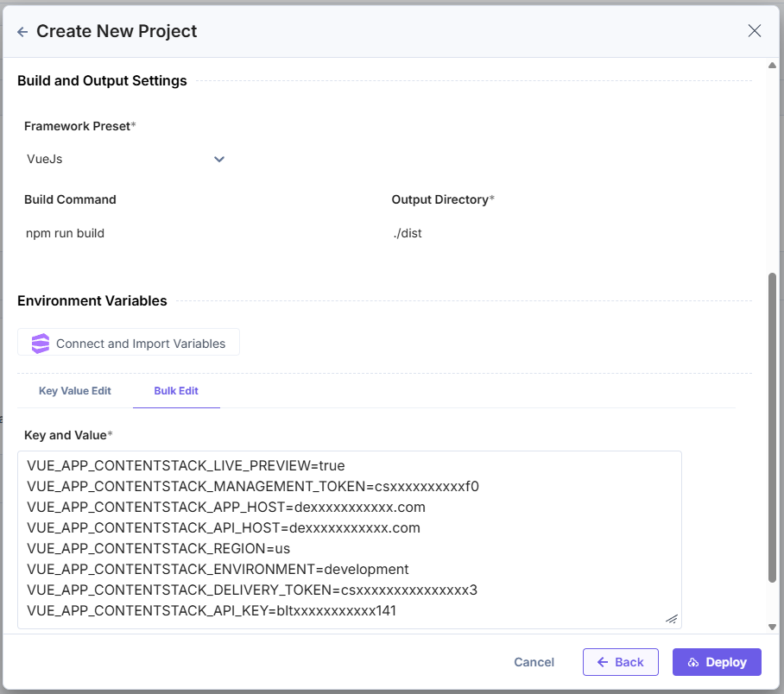Close the Create New Project dialog

click(754, 30)
